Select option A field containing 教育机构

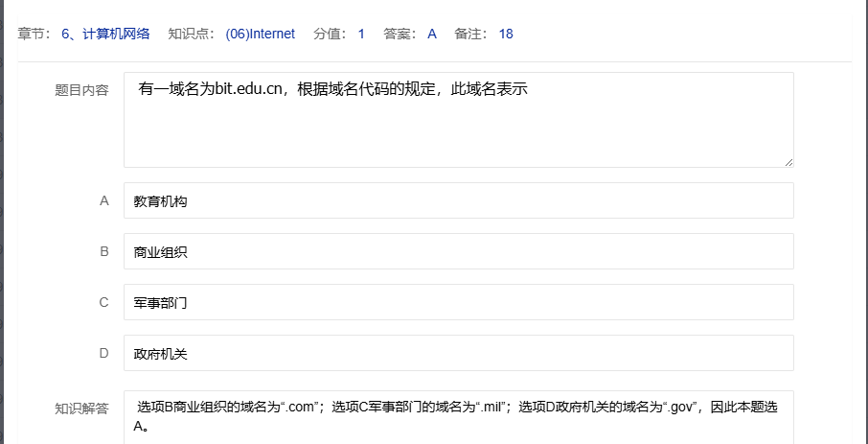pyautogui.click(x=458, y=200)
